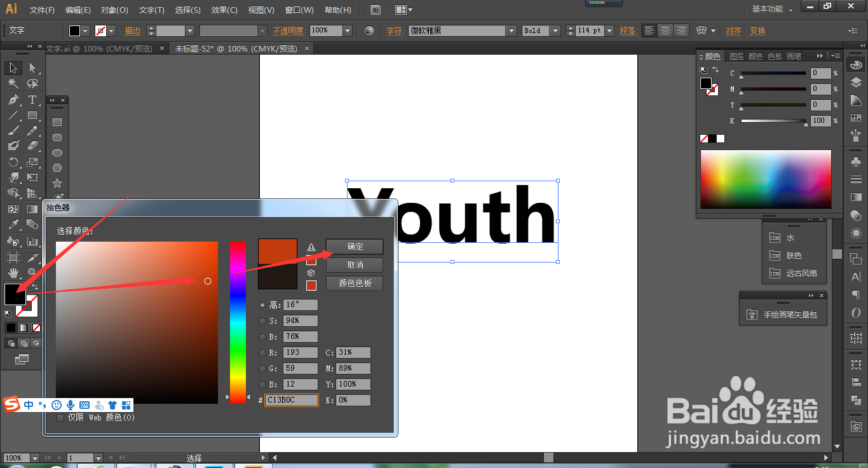Open the zoom level dropdown in status bar
This screenshot has width=868, height=468.
click(35, 458)
